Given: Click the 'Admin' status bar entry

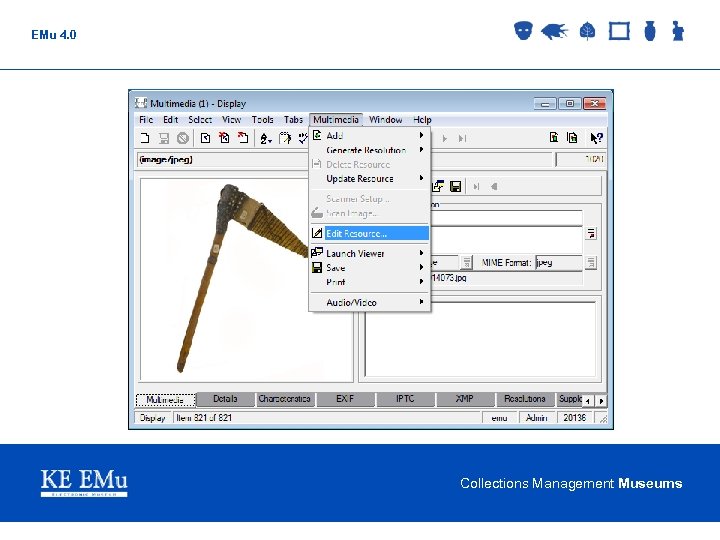Looking at the screenshot, I should (x=536, y=418).
